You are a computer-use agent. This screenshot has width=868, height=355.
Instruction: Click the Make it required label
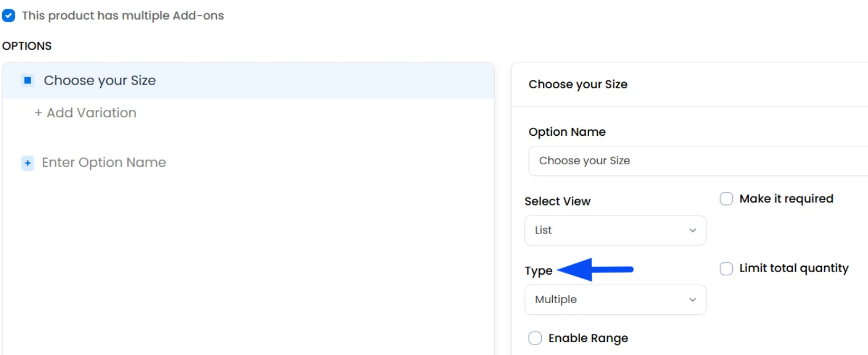coord(786,199)
